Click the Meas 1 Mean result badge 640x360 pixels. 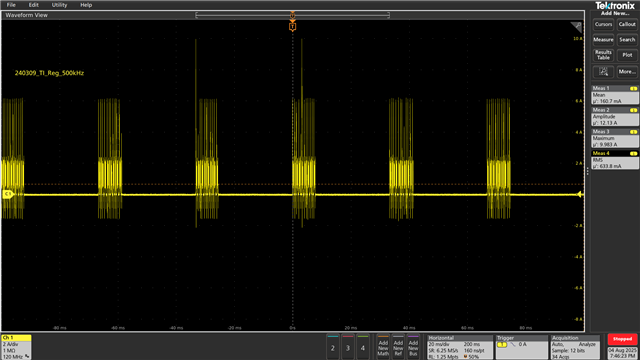pyautogui.click(x=615, y=95)
